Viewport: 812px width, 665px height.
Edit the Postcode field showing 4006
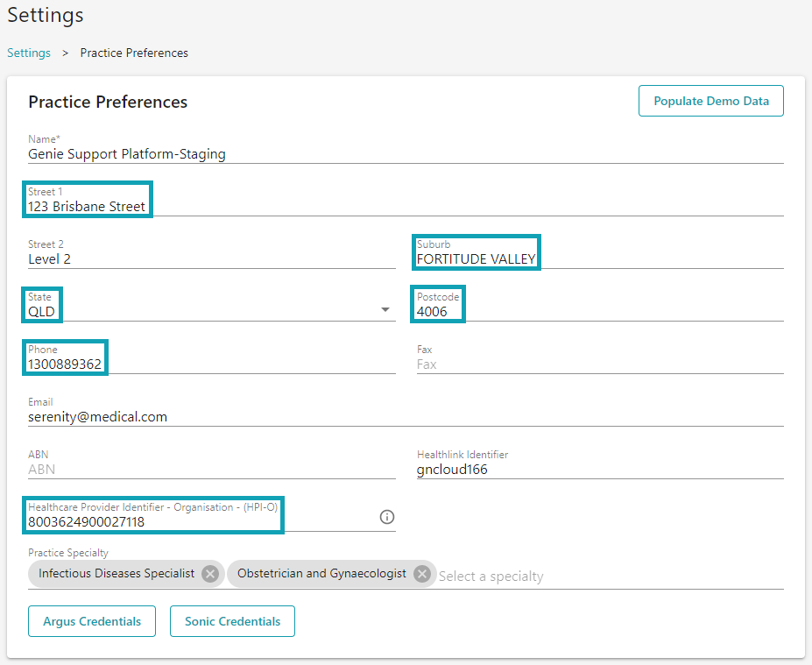coord(437,309)
